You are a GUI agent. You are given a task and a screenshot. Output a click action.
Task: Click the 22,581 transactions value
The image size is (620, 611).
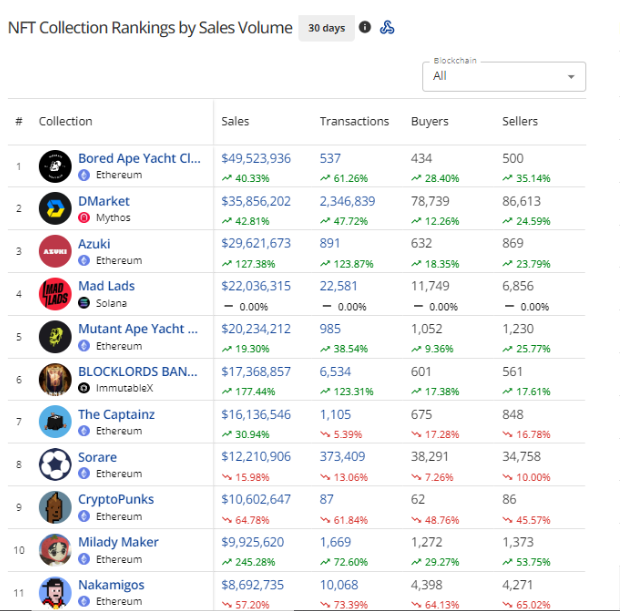point(338,286)
